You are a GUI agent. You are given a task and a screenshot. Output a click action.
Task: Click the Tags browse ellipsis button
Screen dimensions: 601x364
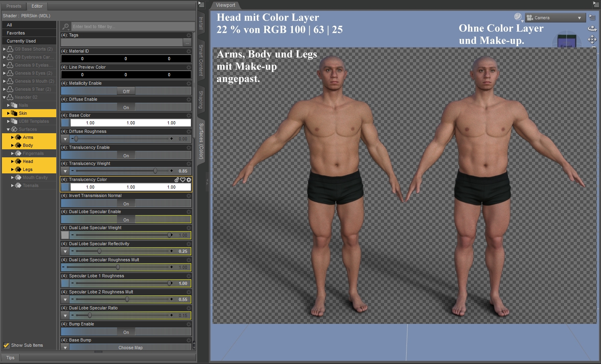pyautogui.click(x=187, y=43)
